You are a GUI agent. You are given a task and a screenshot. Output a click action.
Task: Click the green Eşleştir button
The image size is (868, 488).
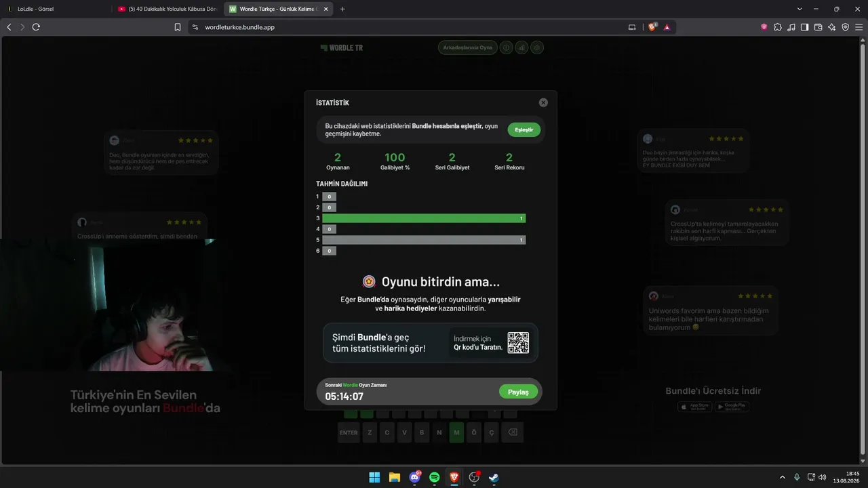tap(524, 129)
